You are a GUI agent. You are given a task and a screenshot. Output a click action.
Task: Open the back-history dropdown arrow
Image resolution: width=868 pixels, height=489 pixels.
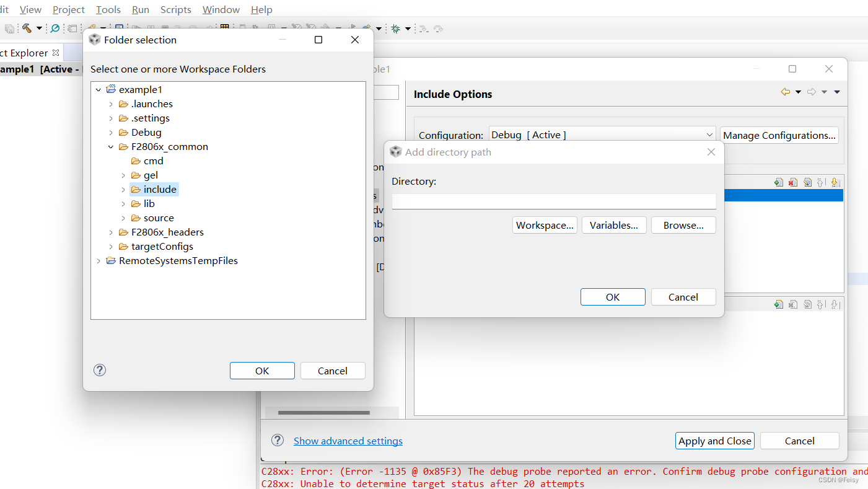(798, 92)
